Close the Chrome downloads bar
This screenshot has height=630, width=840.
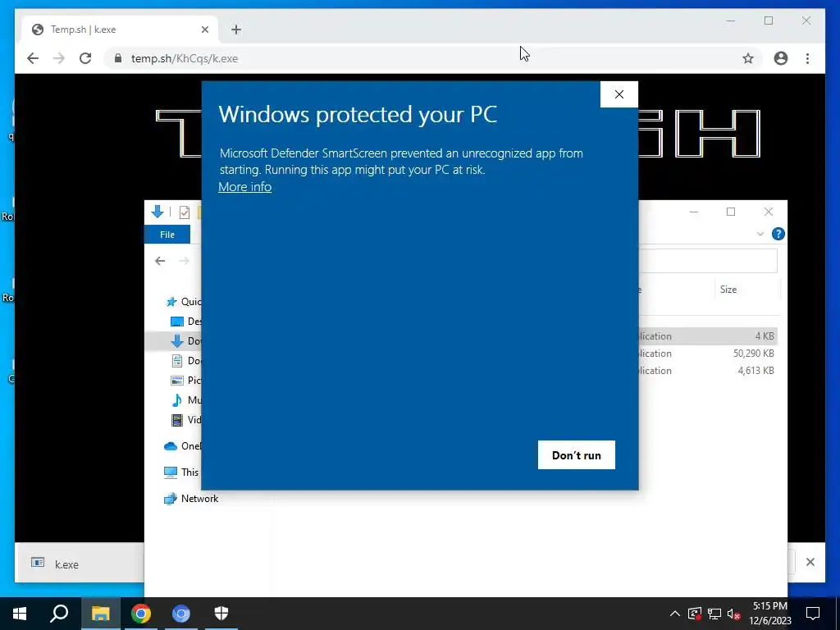point(810,562)
